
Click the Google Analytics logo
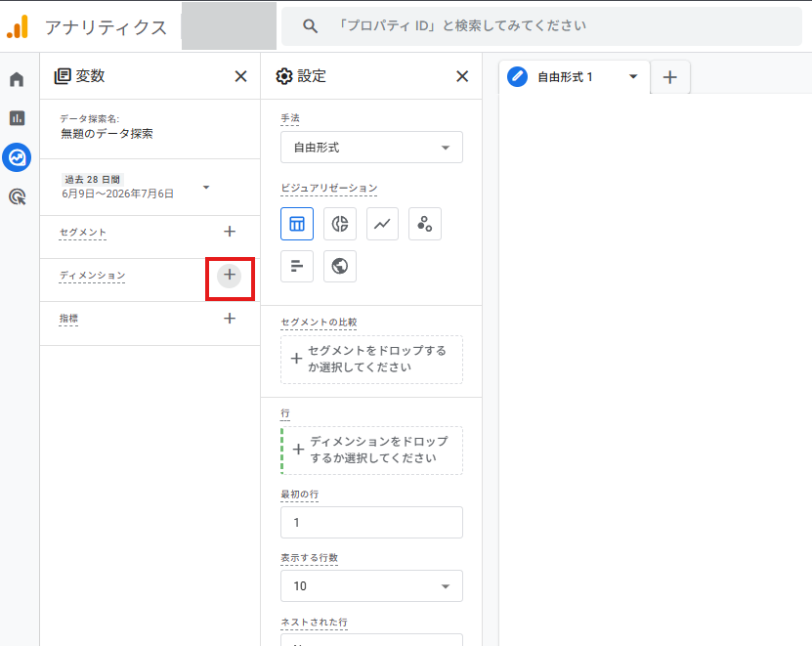click(18, 26)
